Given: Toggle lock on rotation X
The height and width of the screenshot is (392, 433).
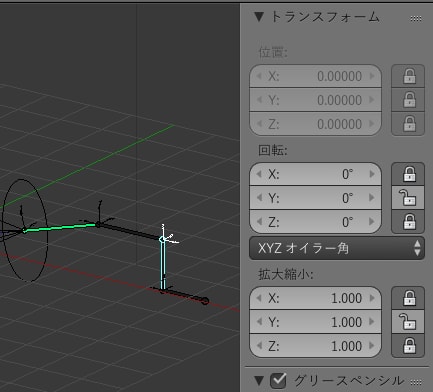Looking at the screenshot, I should point(408,174).
